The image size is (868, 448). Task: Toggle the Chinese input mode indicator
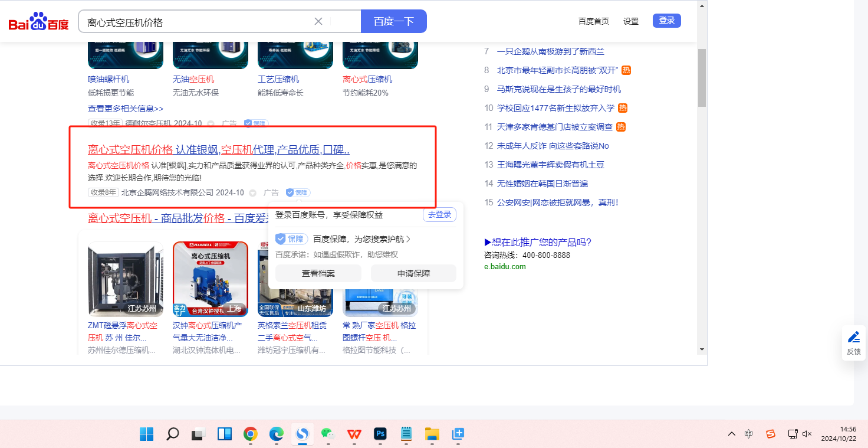pyautogui.click(x=748, y=434)
